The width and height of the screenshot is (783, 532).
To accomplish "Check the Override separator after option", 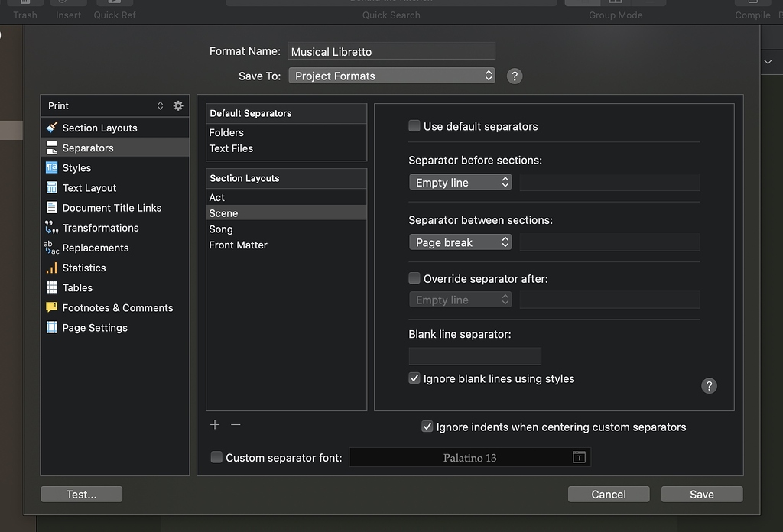I will pos(414,278).
